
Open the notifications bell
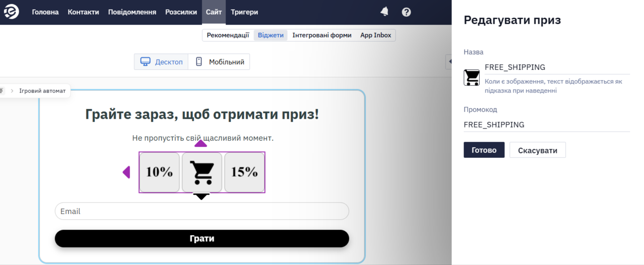point(385,12)
